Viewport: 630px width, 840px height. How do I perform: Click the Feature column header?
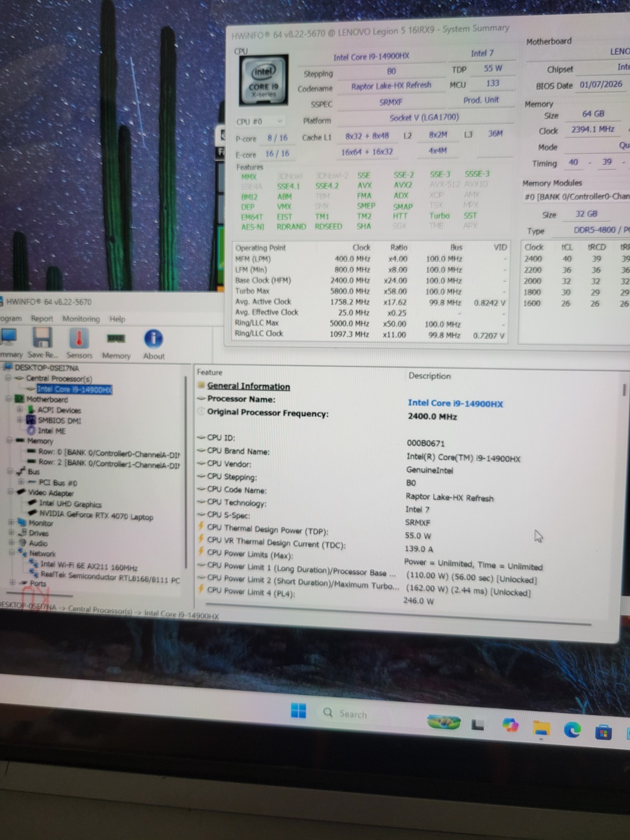[209, 372]
